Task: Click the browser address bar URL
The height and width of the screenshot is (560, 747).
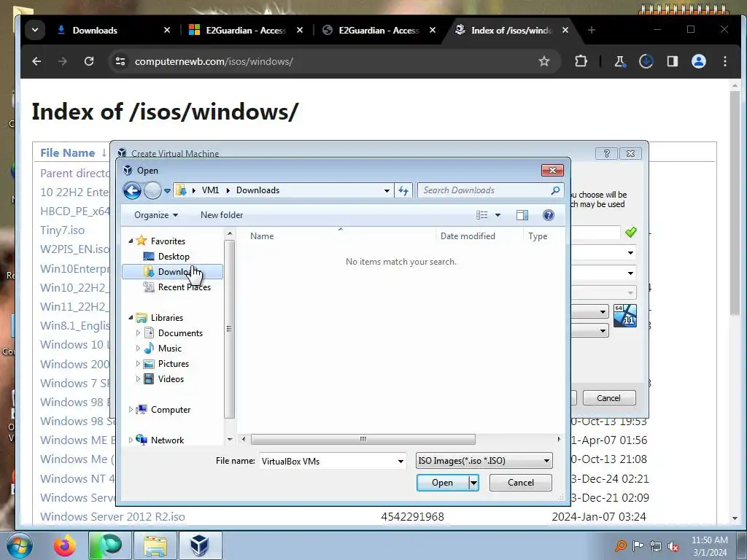Action: point(214,61)
